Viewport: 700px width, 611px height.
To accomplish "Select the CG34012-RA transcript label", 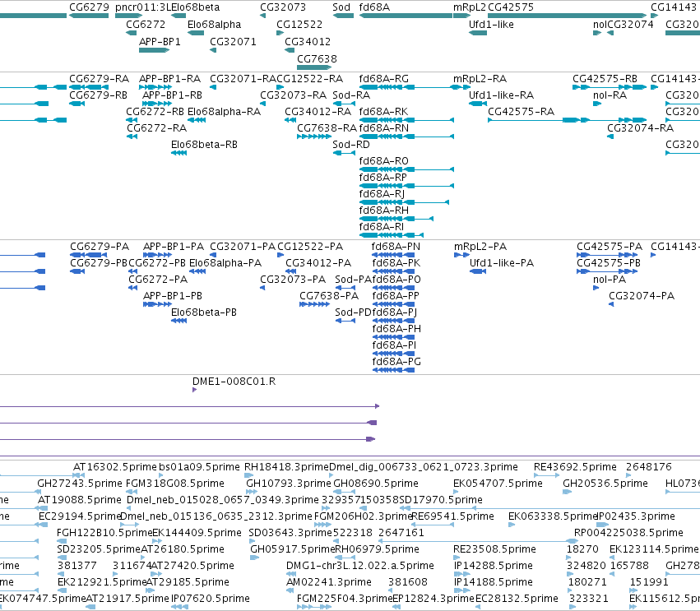I will [318, 112].
